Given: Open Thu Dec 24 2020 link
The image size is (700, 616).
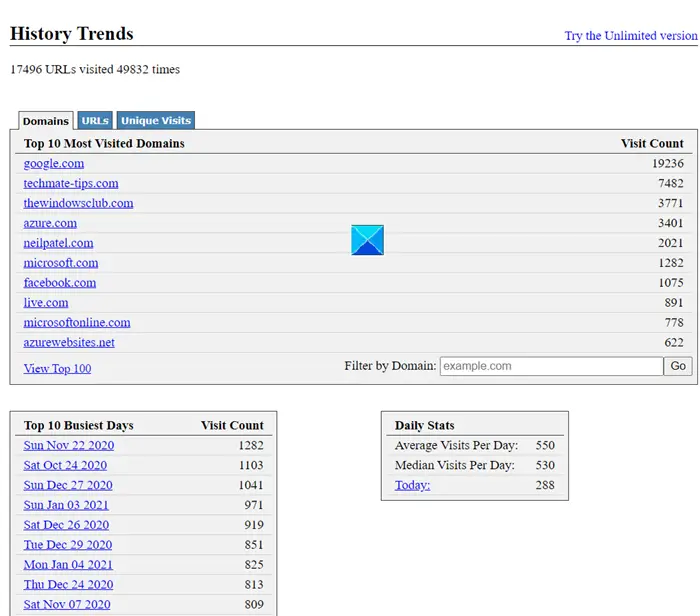Looking at the screenshot, I should (x=68, y=584).
